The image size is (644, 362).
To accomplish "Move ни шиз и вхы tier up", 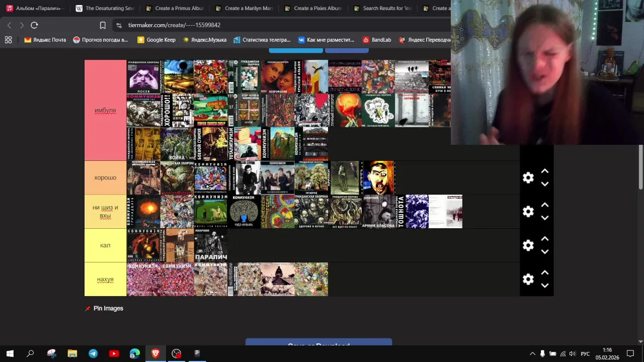I will [544, 205].
